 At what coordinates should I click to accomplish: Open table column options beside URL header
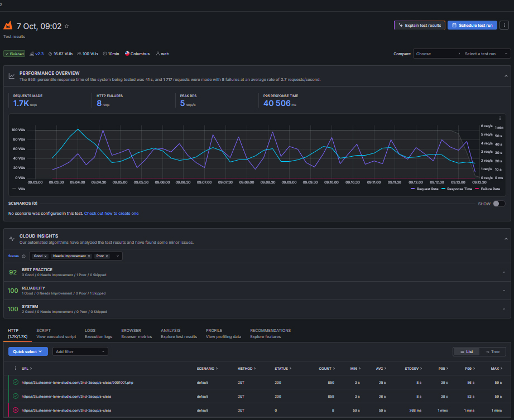[16, 368]
